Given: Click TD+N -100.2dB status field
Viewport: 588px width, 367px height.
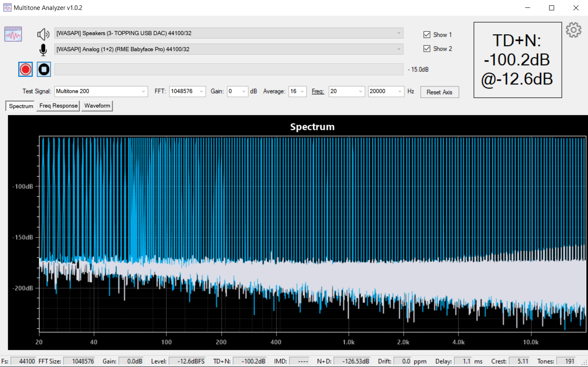Looking at the screenshot, I should click(249, 361).
